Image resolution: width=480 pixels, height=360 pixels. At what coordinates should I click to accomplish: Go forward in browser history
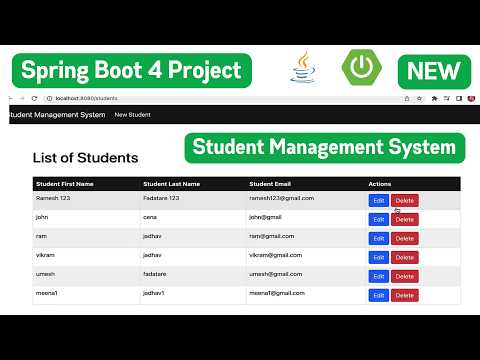(x=22, y=98)
